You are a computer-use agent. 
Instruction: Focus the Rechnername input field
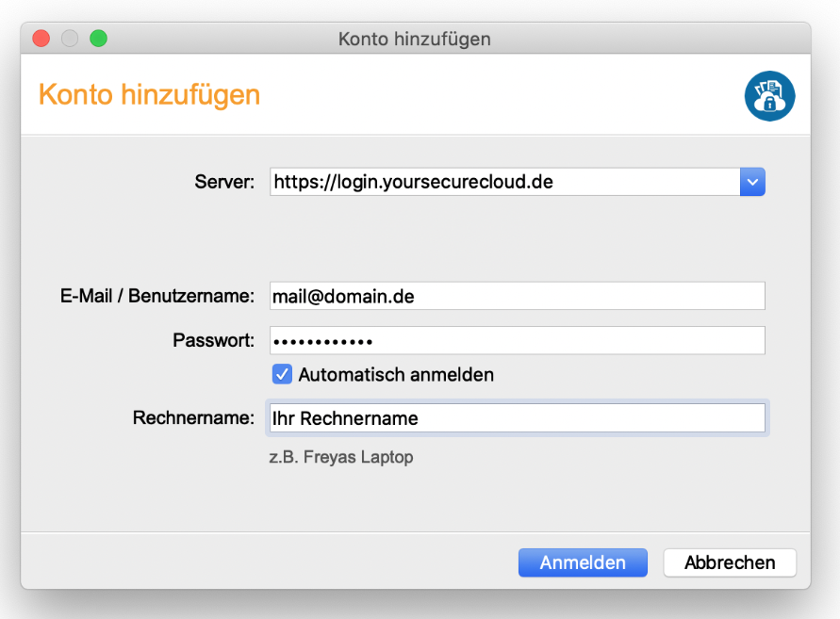click(518, 417)
